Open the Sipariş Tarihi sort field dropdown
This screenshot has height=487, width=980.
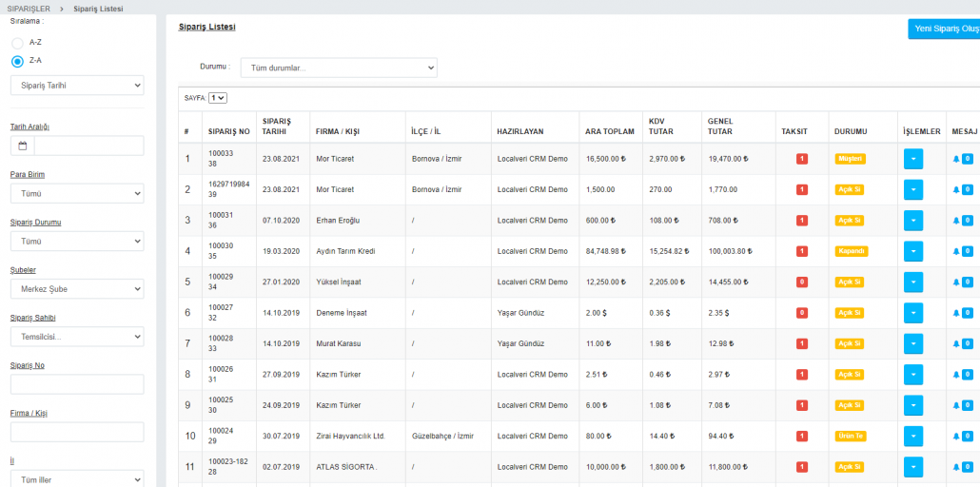(77, 86)
